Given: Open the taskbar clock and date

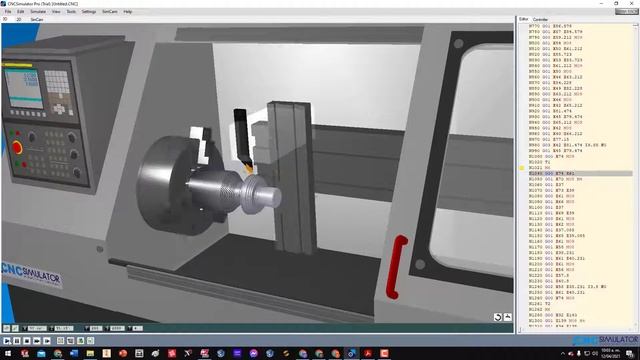Looking at the screenshot, I should pos(611,353).
